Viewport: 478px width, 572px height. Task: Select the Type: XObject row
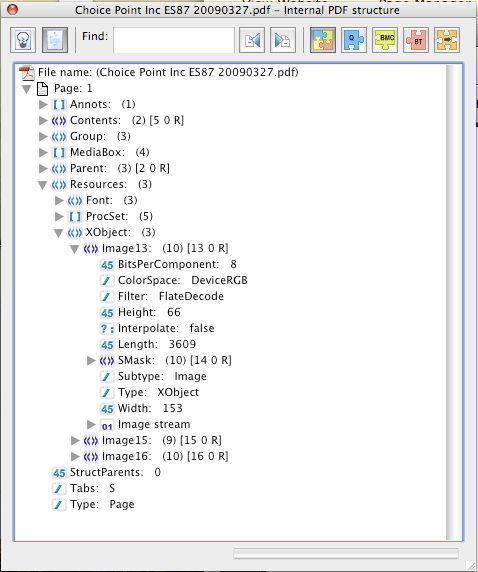pos(158,393)
